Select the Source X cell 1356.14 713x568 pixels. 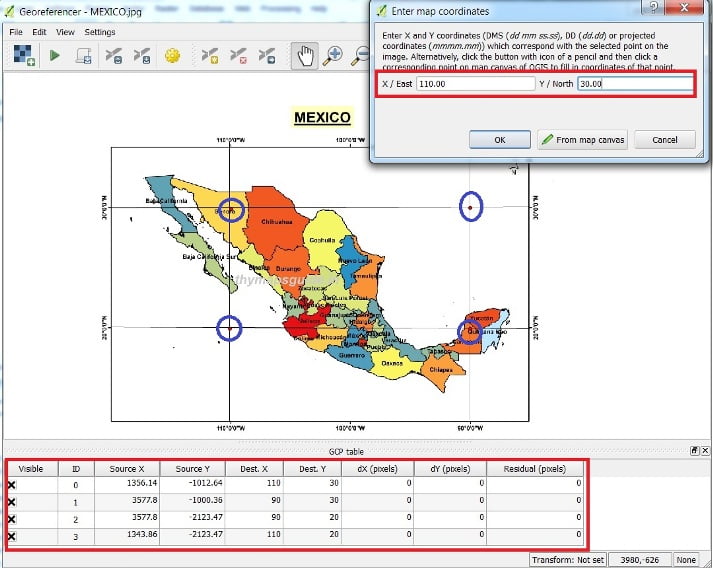coord(127,484)
